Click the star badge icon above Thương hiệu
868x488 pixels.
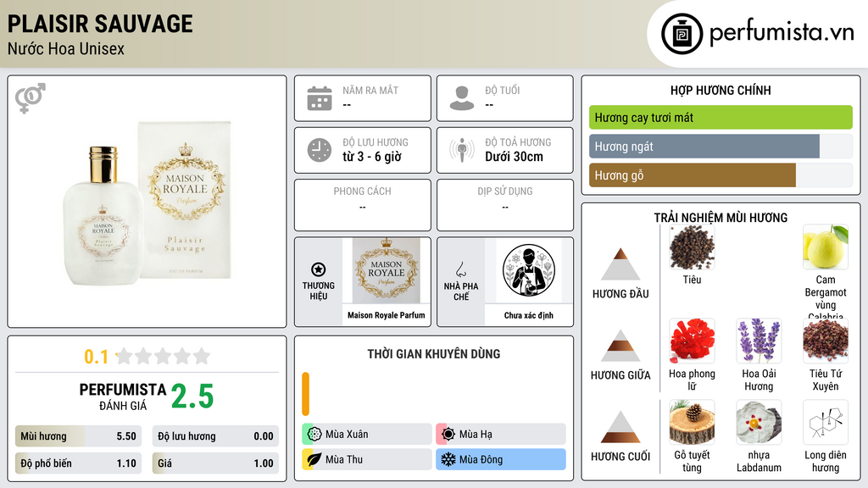(x=319, y=269)
